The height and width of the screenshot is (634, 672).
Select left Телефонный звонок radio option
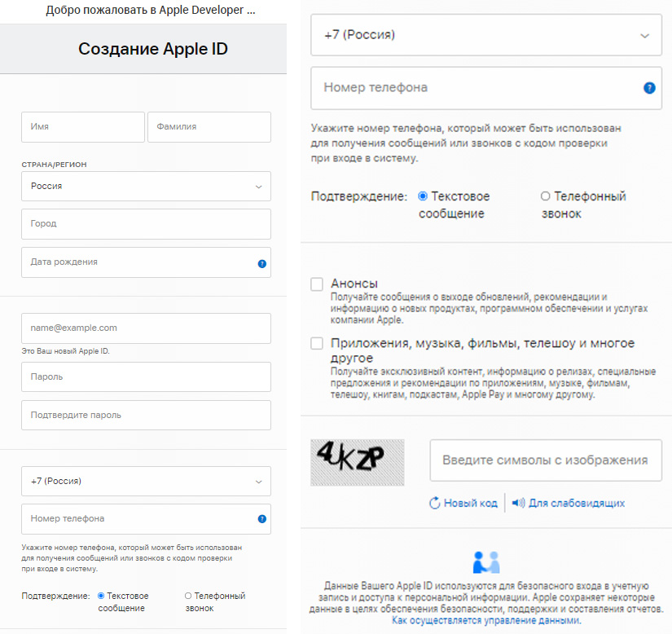[187, 596]
